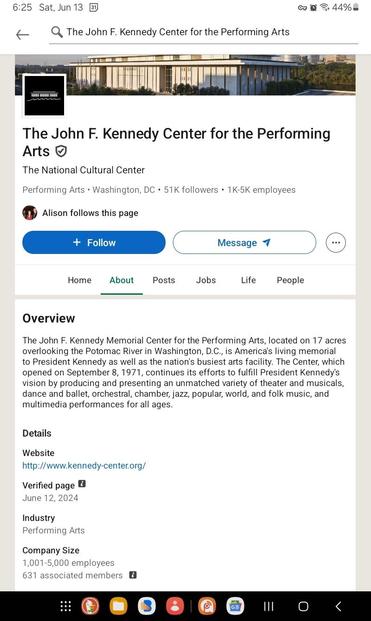Launch DuckDuckGo browser from taskbar

pos(90,606)
